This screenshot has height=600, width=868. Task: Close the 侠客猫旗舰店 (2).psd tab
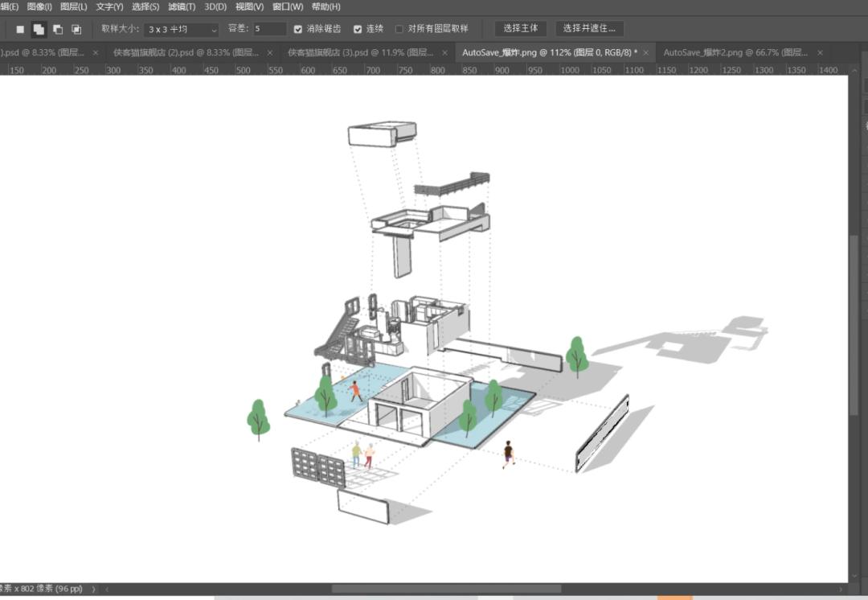tap(270, 53)
